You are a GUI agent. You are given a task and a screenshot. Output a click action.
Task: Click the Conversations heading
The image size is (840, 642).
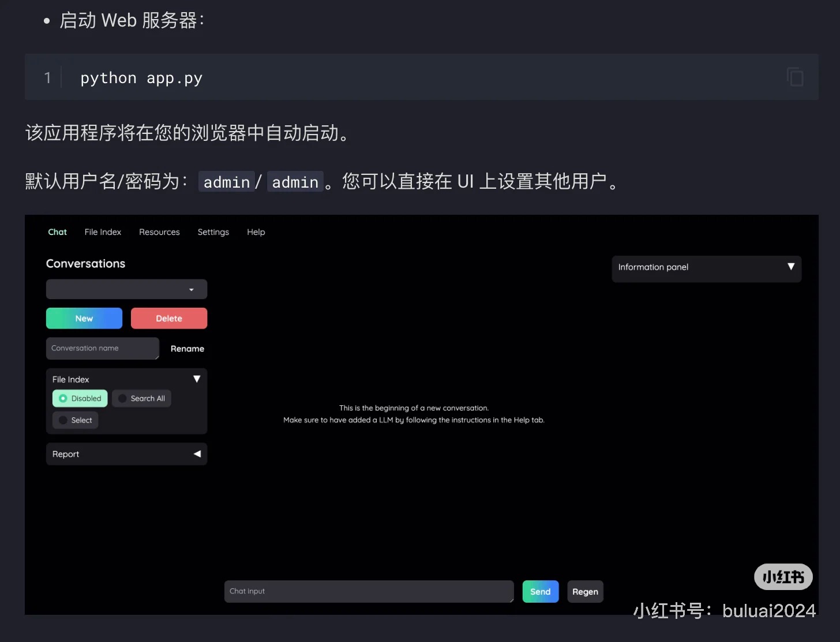(x=85, y=263)
